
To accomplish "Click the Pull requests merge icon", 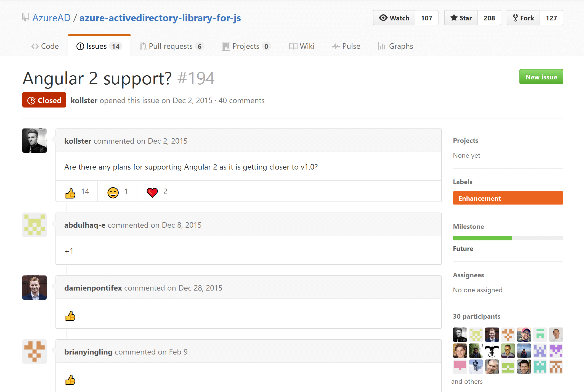I will (x=143, y=46).
